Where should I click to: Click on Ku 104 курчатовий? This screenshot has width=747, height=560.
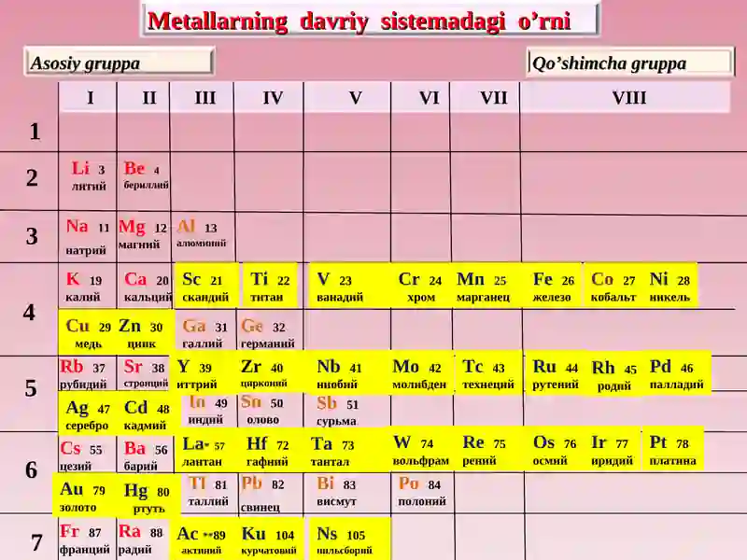(x=269, y=539)
